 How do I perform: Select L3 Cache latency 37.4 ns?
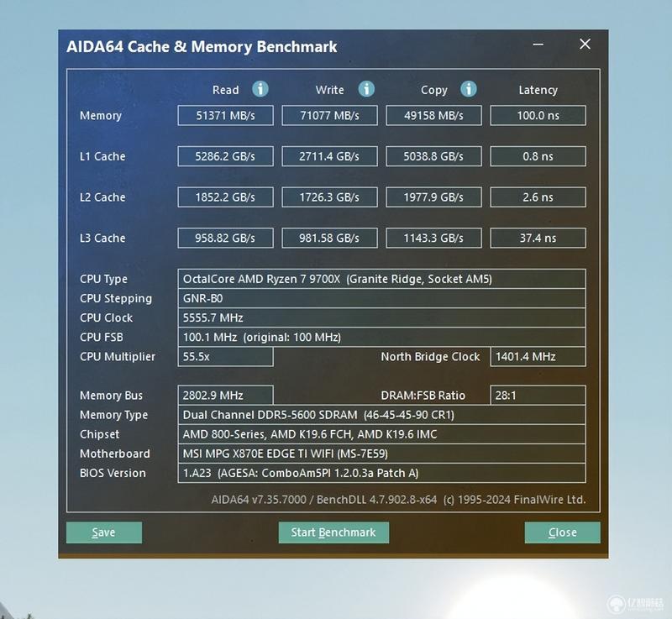coord(538,239)
